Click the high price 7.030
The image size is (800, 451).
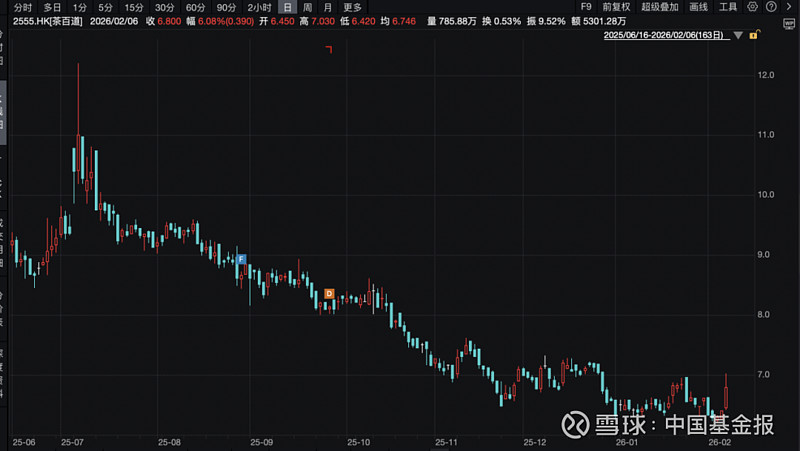(323, 21)
